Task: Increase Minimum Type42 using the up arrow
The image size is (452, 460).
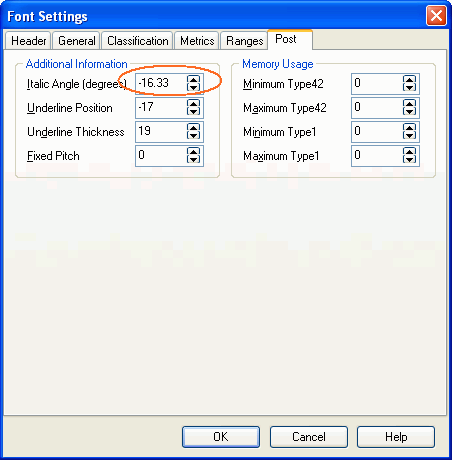Action: pyautogui.click(x=409, y=79)
